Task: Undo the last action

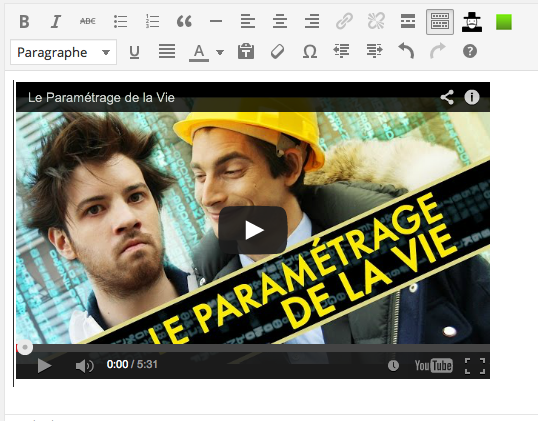Action: [406, 51]
